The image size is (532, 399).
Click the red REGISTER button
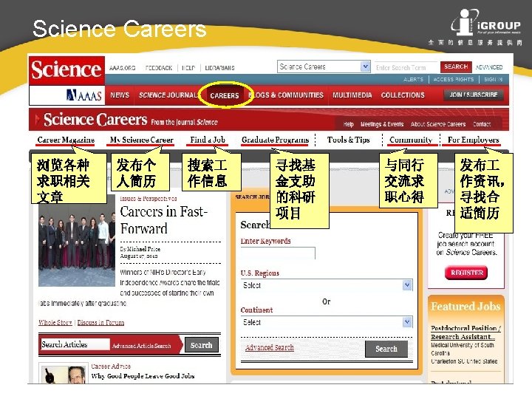(466, 273)
